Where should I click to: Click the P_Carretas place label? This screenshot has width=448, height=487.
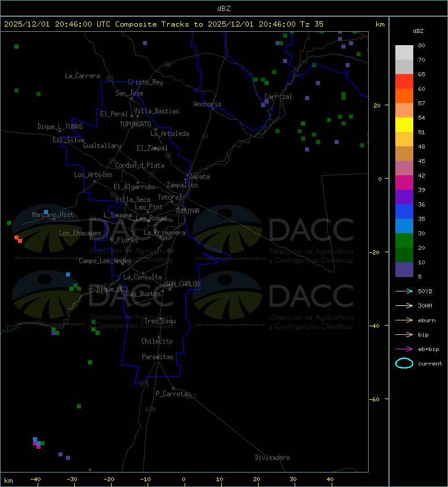(173, 394)
